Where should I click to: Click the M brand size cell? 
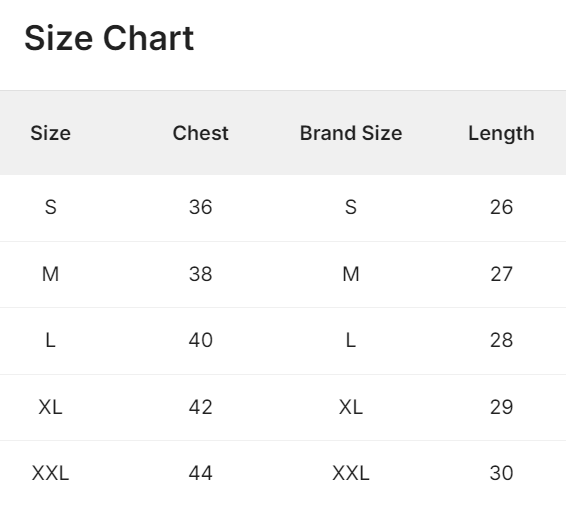click(351, 274)
